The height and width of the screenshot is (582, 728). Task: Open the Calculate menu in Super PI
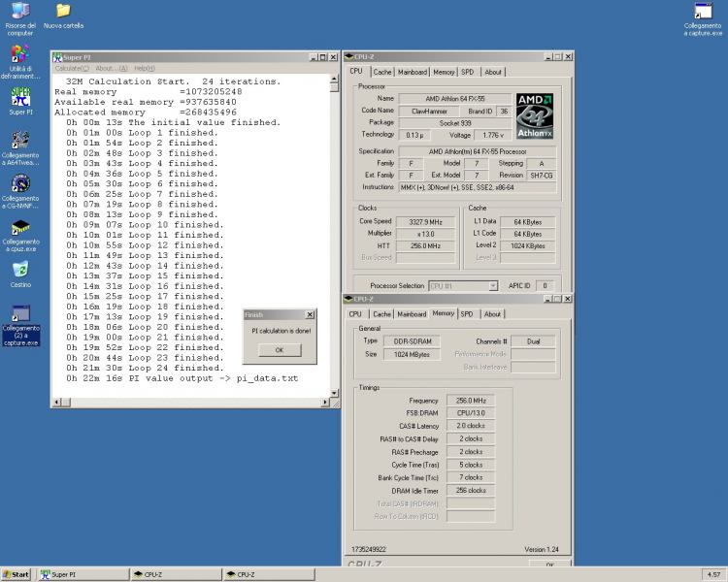pyautogui.click(x=72, y=68)
